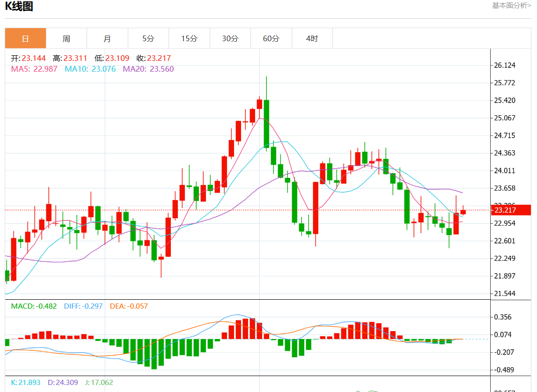Click the 25.420 price axis label
The width and height of the screenshot is (537, 392).
pos(505,100)
